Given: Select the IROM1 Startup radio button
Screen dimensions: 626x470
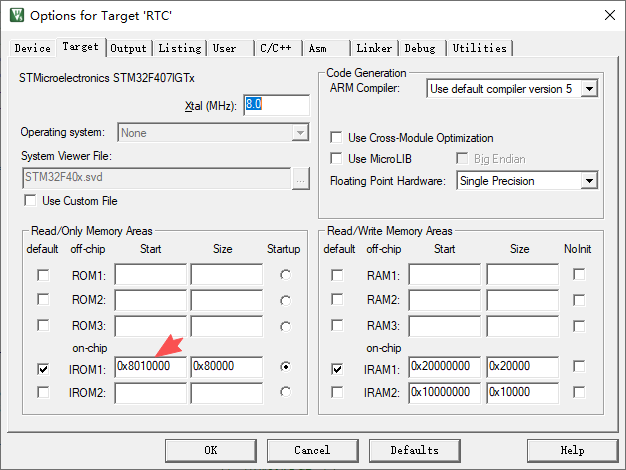Looking at the screenshot, I should coord(285,366).
